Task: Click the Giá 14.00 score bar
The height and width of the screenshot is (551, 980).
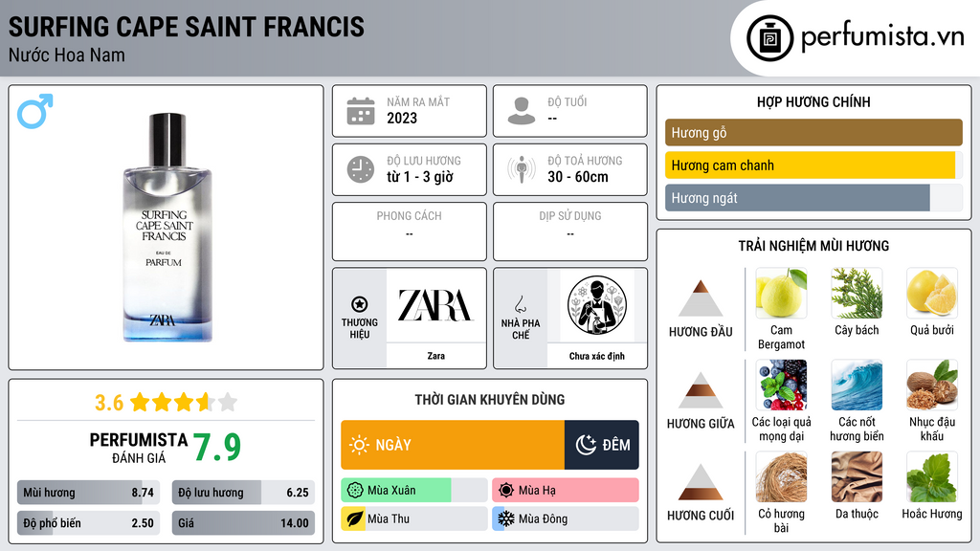Action: click(x=243, y=523)
